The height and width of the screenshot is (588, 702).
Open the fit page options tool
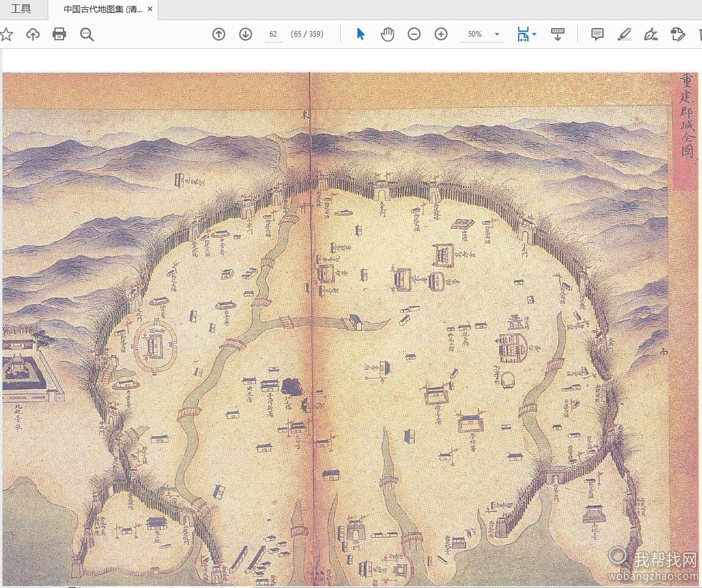point(523,34)
